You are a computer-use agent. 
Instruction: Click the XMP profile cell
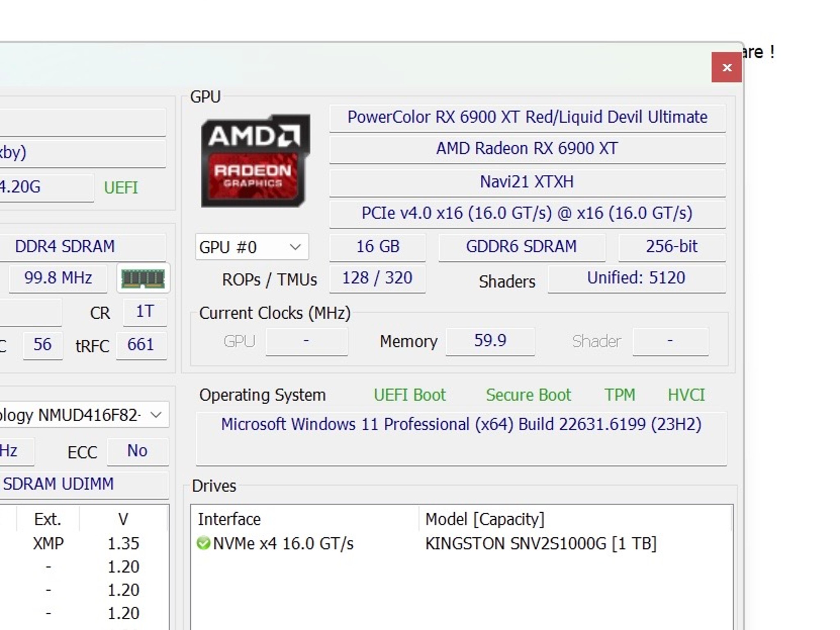[x=48, y=543]
